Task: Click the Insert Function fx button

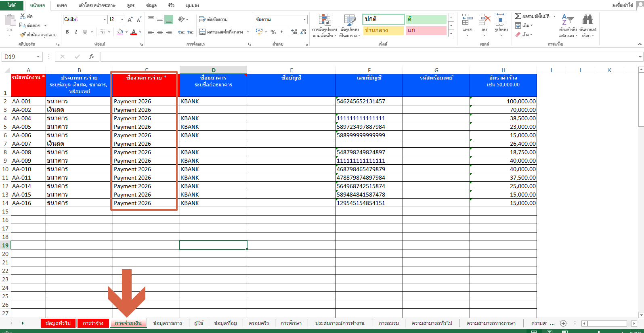Action: 92,57
